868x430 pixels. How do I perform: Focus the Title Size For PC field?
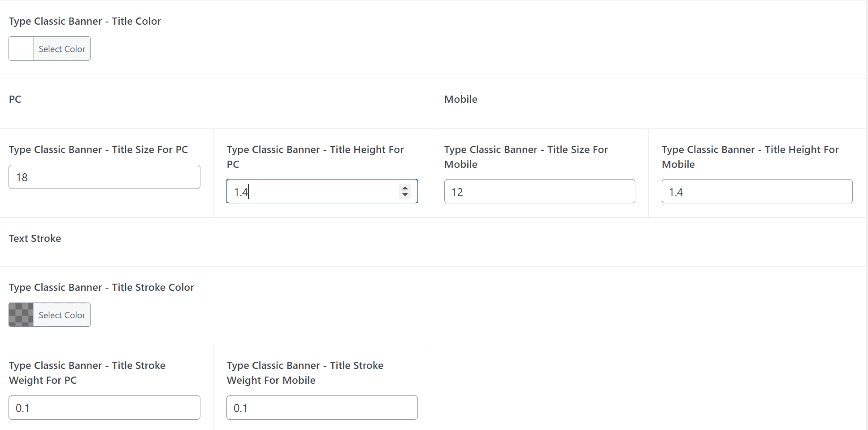[104, 177]
